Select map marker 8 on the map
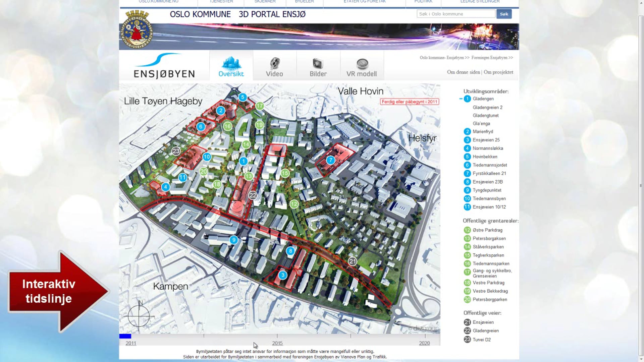Viewport: 644px width, 362px height. 290,251
